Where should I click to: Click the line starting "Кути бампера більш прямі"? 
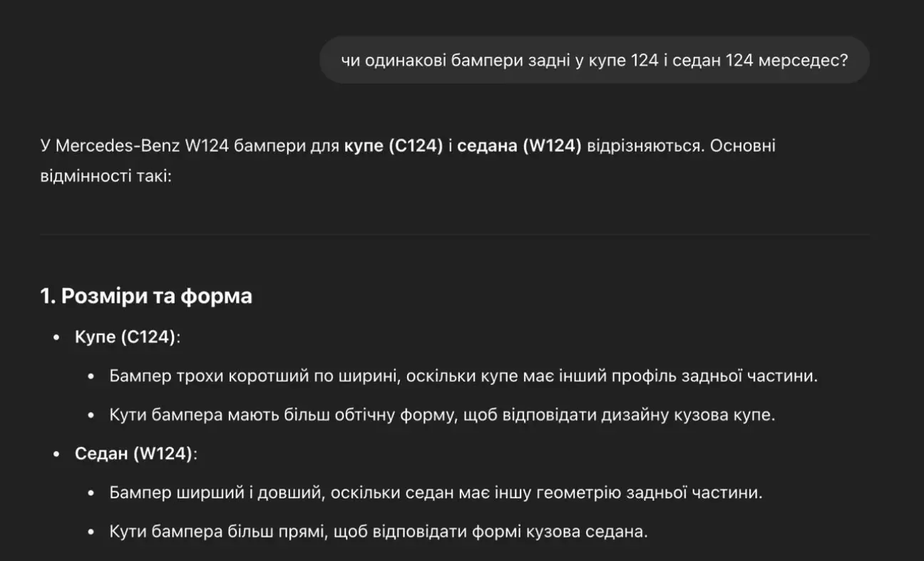pos(379,532)
